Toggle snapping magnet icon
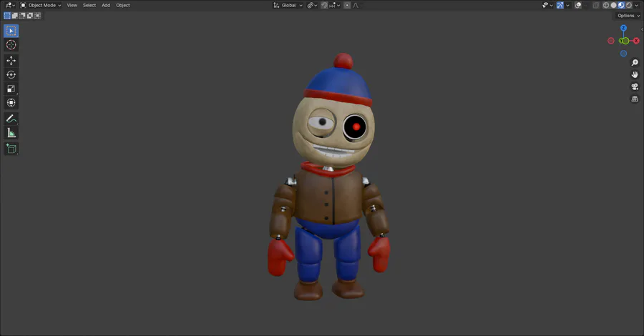This screenshot has height=336, width=644. [324, 5]
